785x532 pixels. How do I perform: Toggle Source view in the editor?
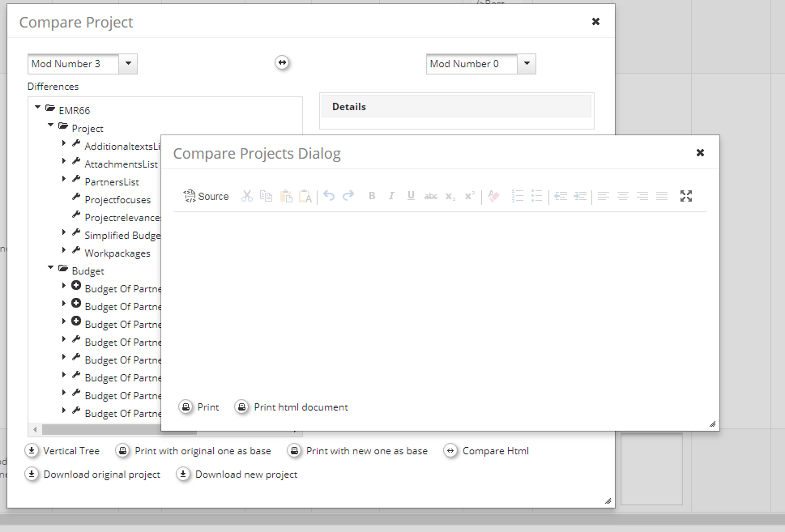point(206,196)
